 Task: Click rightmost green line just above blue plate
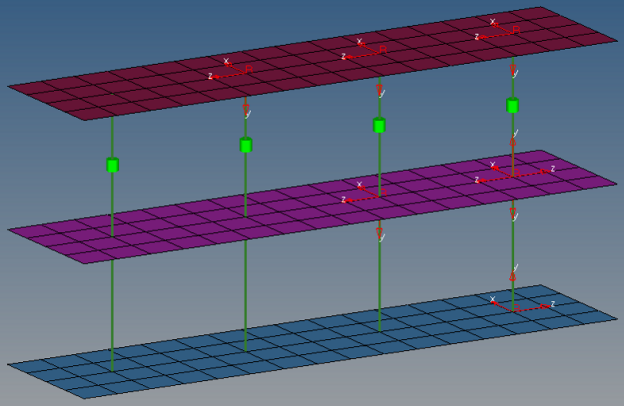coord(513,292)
